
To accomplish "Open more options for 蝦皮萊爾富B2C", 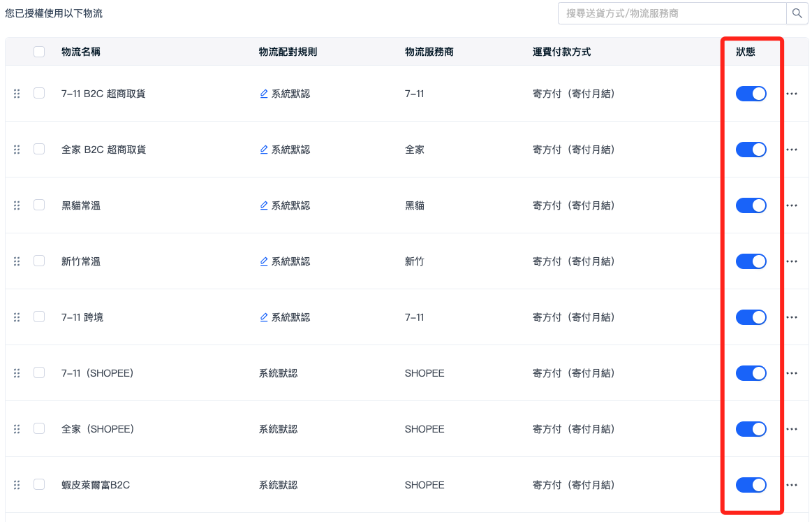I will pos(792,485).
